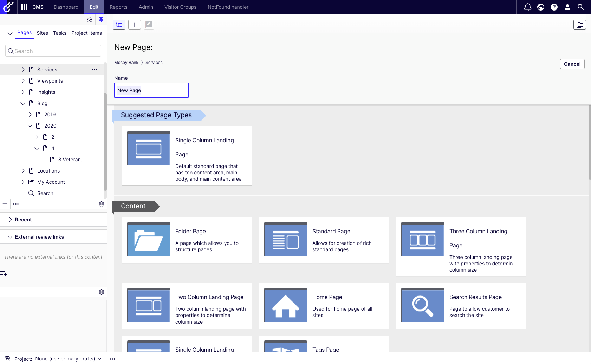591x364 pixels.
Task: Open the notifications bell icon
Action: point(527,7)
